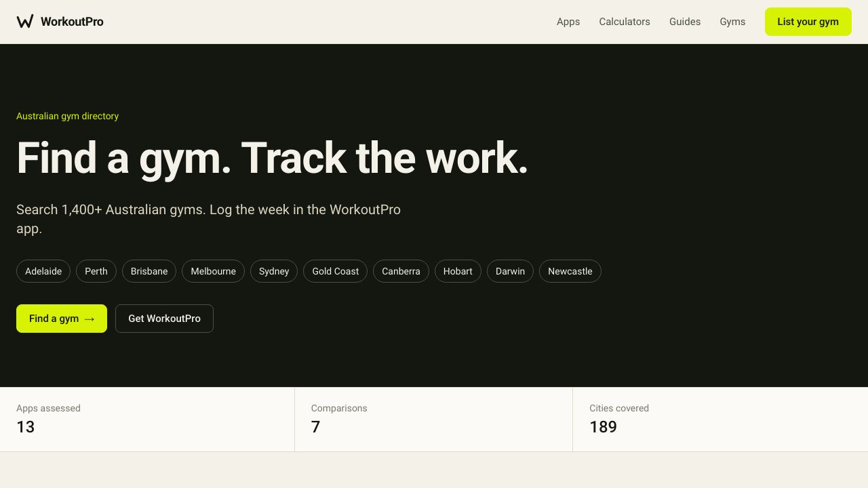Image resolution: width=868 pixels, height=488 pixels.
Task: Click the Comparisons stat value 7
Action: click(x=315, y=427)
